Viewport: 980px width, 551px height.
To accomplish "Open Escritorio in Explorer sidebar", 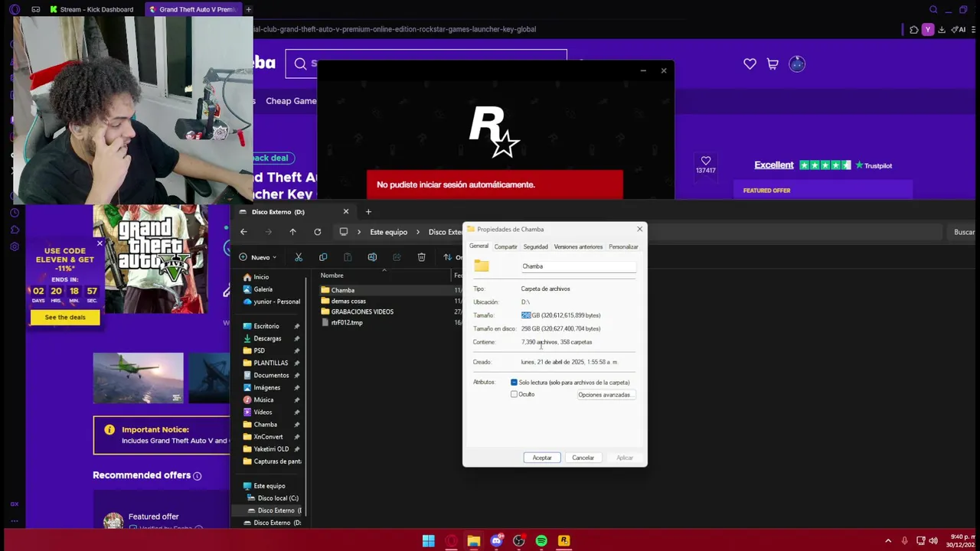I will 266,326.
